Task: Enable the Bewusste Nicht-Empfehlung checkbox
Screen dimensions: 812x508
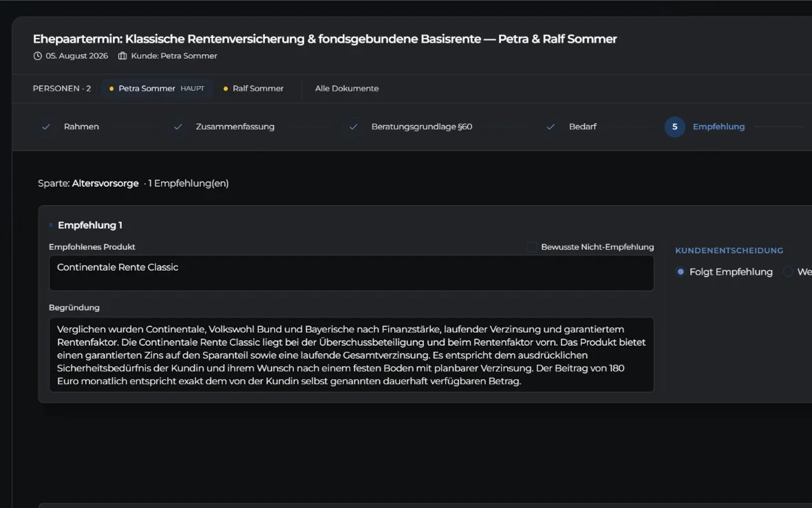Action: coord(532,247)
